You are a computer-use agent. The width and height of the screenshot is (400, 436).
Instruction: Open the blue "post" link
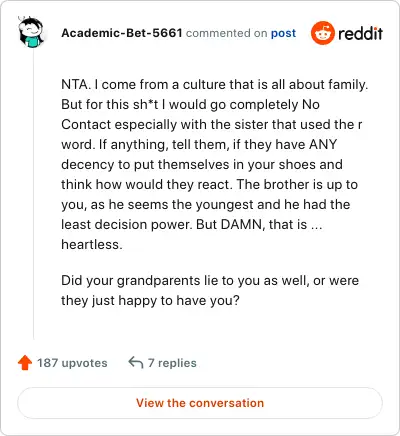tap(283, 33)
